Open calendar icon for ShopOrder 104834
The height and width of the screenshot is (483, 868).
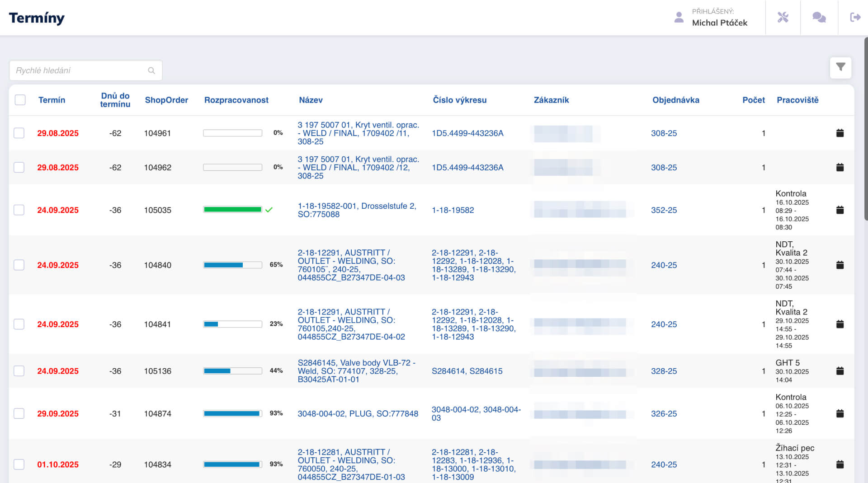[840, 464]
